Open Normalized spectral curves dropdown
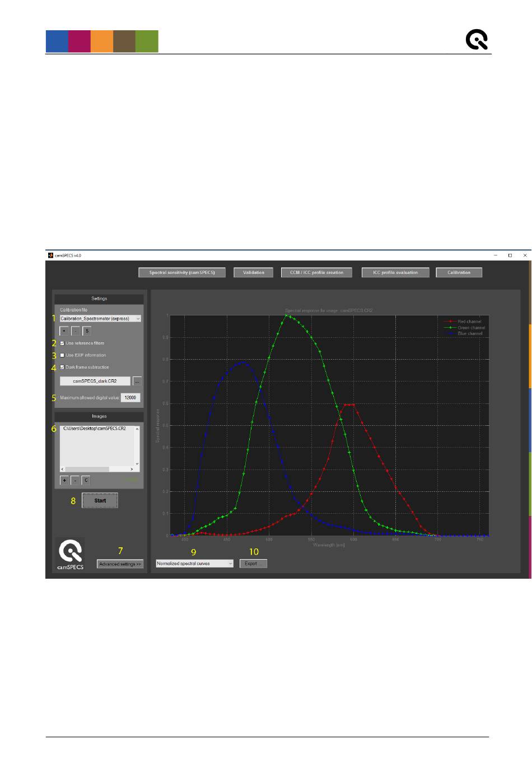Screen dimensions: 532x772 point(194,564)
